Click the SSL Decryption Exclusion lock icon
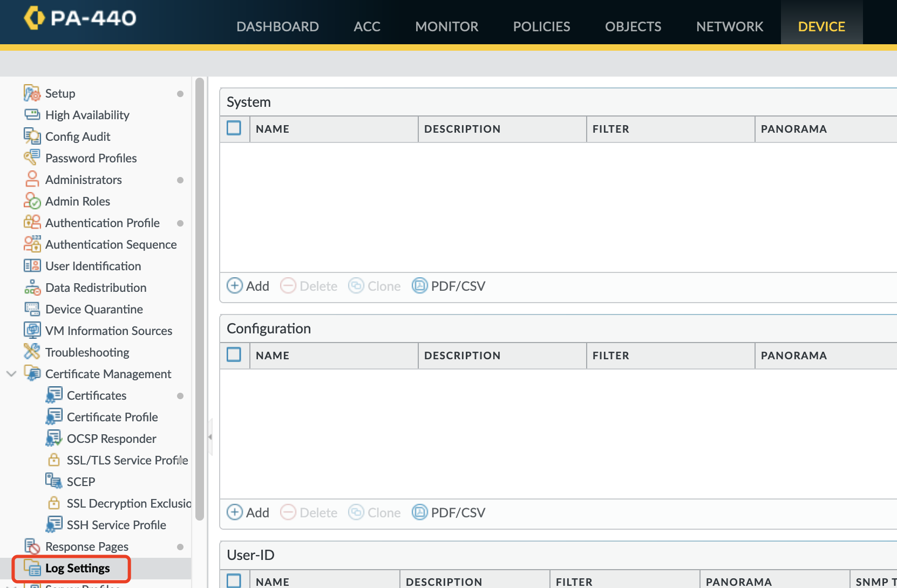 point(53,503)
